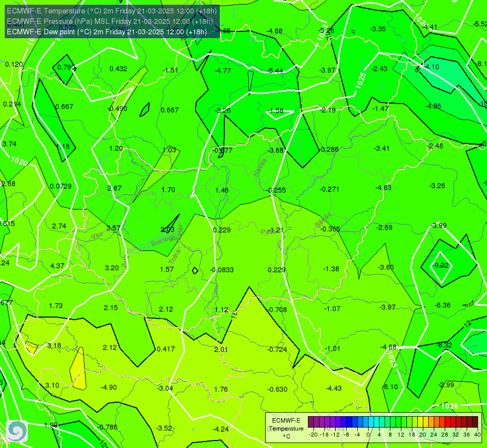Click the -0.0833 value on the map
Screen dimensions: 487x448
click(221, 270)
